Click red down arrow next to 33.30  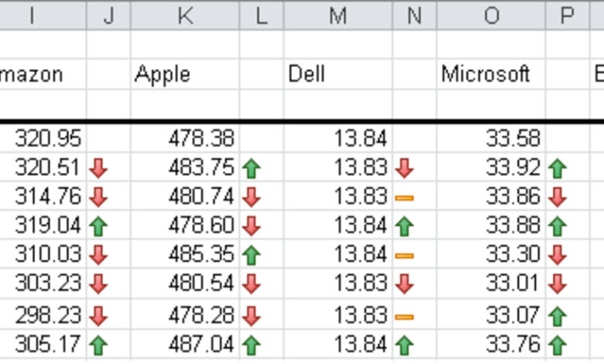point(558,256)
